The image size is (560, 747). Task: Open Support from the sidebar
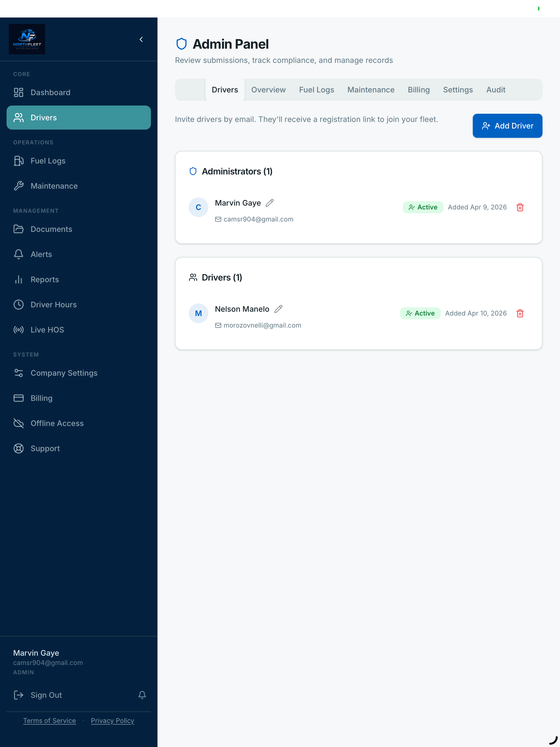click(x=79, y=448)
